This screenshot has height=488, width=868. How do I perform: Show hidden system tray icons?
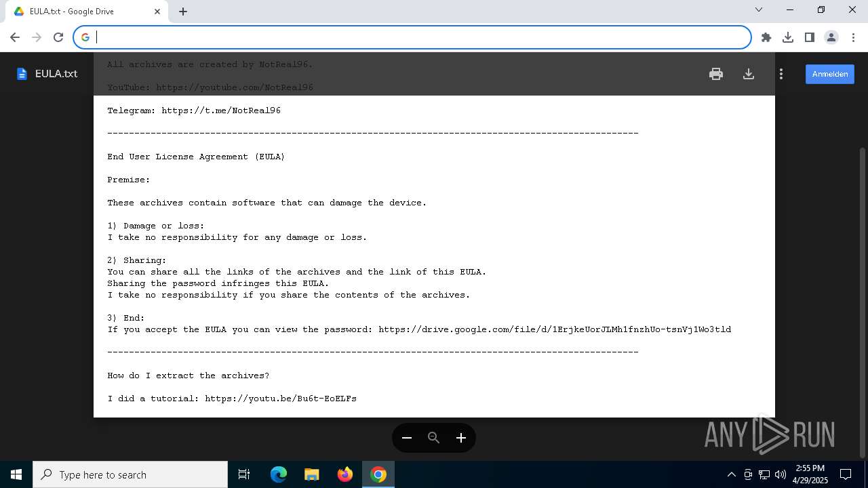(731, 474)
